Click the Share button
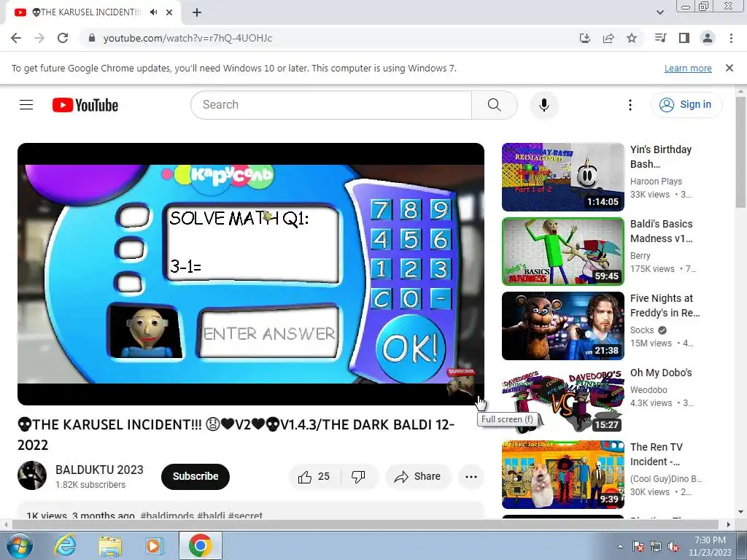This screenshot has height=560, width=747. (x=418, y=476)
